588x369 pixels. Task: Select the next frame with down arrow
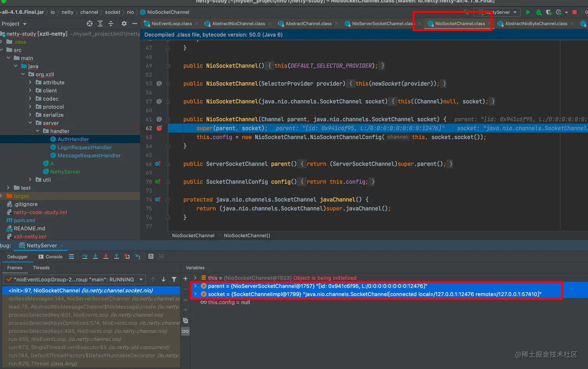point(163,279)
